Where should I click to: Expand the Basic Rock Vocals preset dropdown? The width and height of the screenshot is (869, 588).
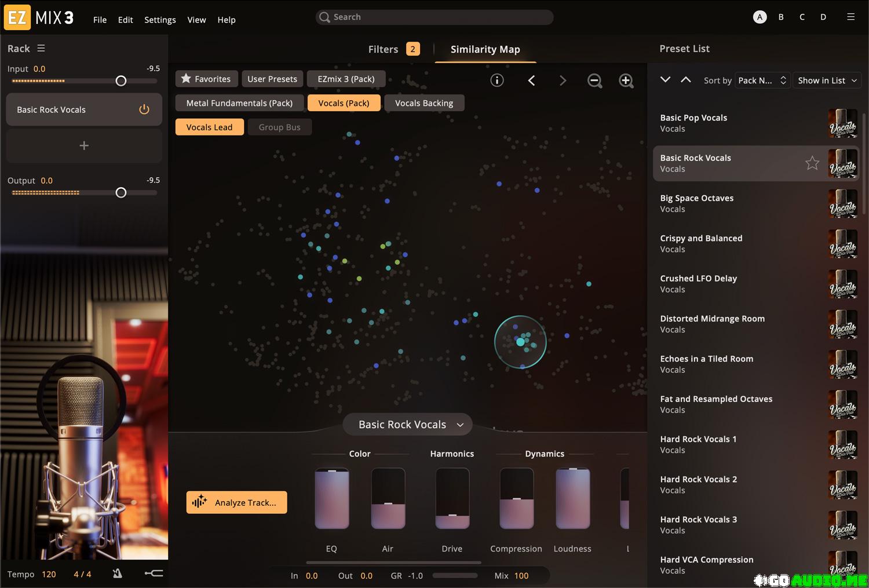[x=407, y=425]
